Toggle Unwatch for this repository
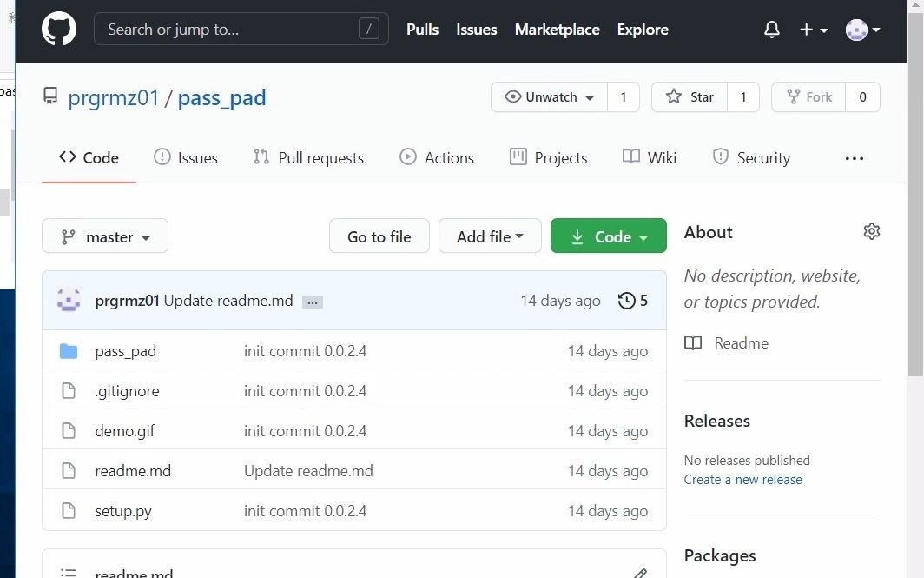The image size is (924, 578). [x=551, y=97]
